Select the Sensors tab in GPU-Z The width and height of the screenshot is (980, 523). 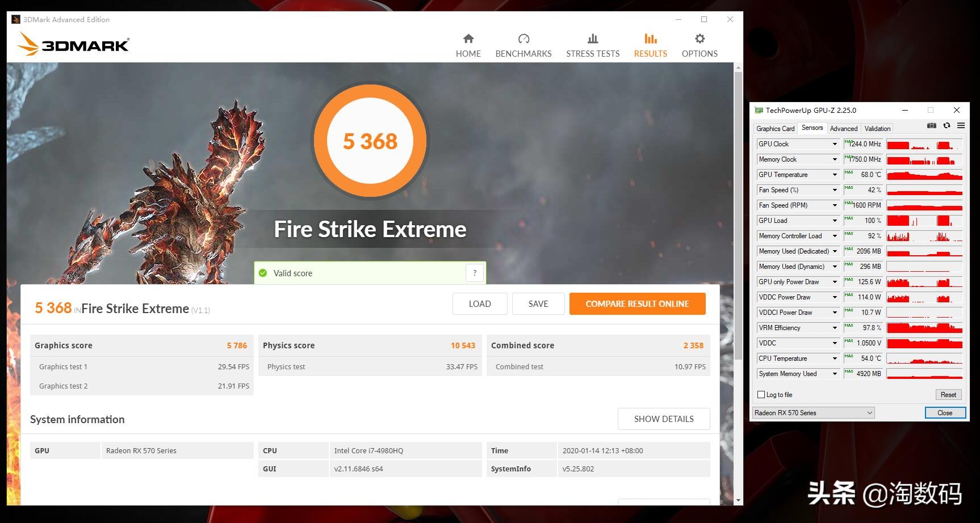point(812,128)
